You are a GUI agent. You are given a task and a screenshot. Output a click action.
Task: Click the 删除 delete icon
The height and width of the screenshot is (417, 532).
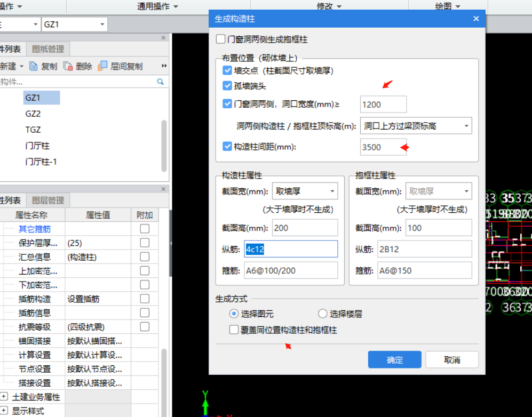[x=68, y=66]
